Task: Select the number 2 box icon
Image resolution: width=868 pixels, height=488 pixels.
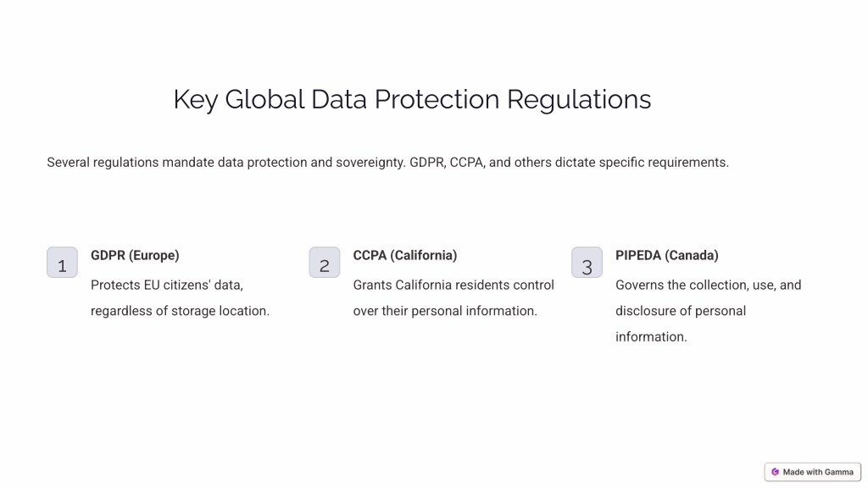Action: coord(325,263)
